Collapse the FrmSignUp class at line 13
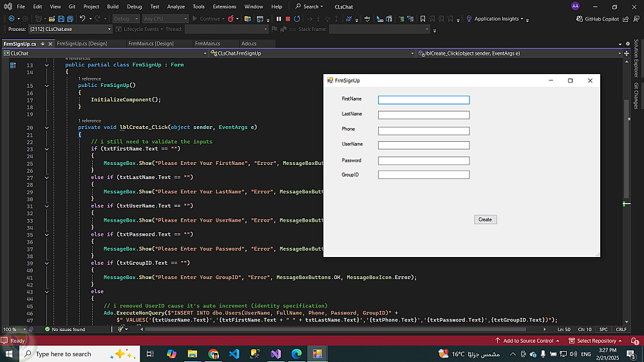This screenshot has width=644, height=362. (46, 65)
